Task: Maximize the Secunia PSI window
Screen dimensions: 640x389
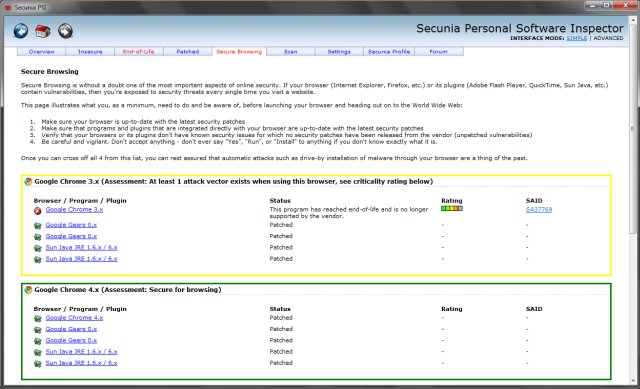Action: [607, 5]
